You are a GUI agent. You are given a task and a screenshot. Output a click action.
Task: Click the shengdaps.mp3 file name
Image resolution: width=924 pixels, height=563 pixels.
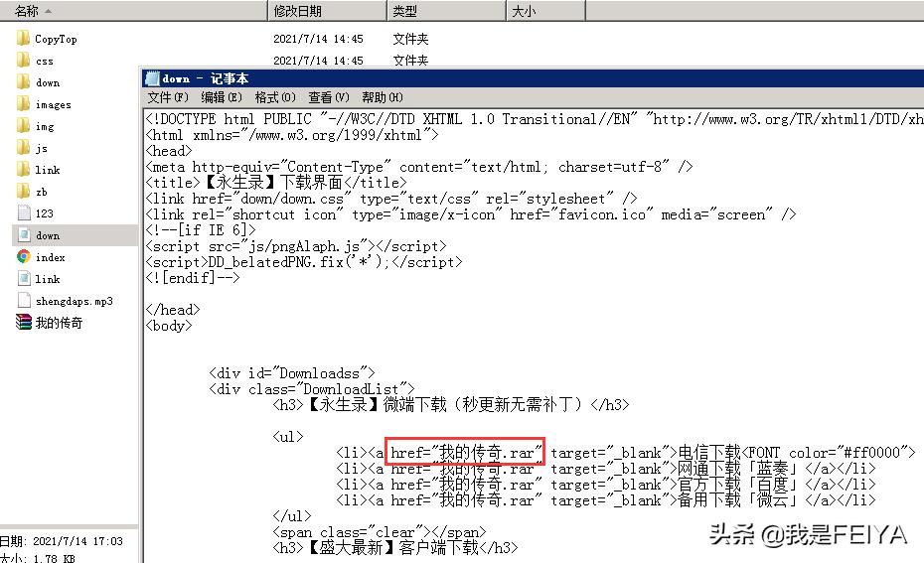tap(75, 301)
